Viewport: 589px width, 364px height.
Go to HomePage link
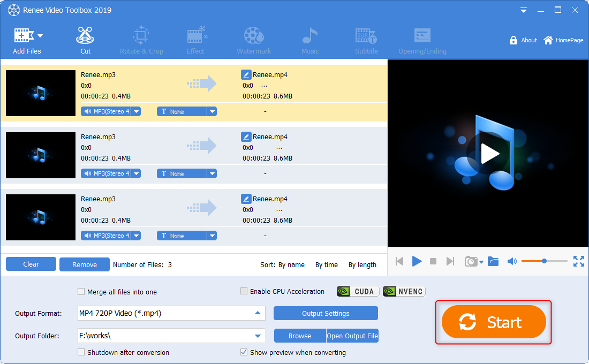tap(563, 40)
